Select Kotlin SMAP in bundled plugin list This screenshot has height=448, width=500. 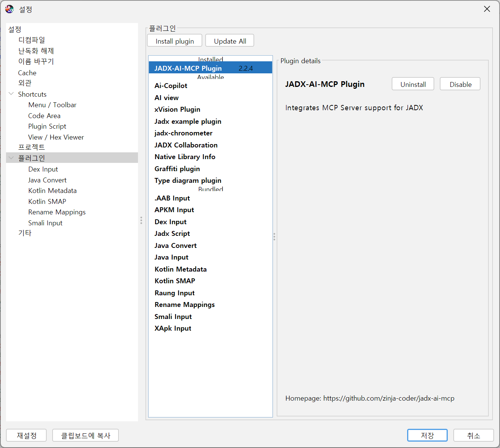[x=210, y=281]
